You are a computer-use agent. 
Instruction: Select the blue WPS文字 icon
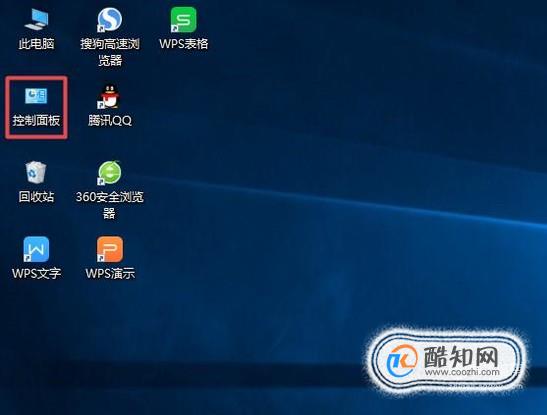click(36, 249)
